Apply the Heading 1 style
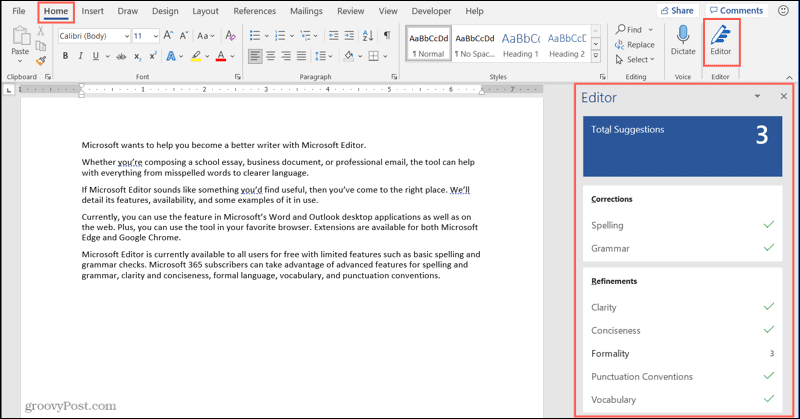The height and width of the screenshot is (419, 800). (x=520, y=44)
